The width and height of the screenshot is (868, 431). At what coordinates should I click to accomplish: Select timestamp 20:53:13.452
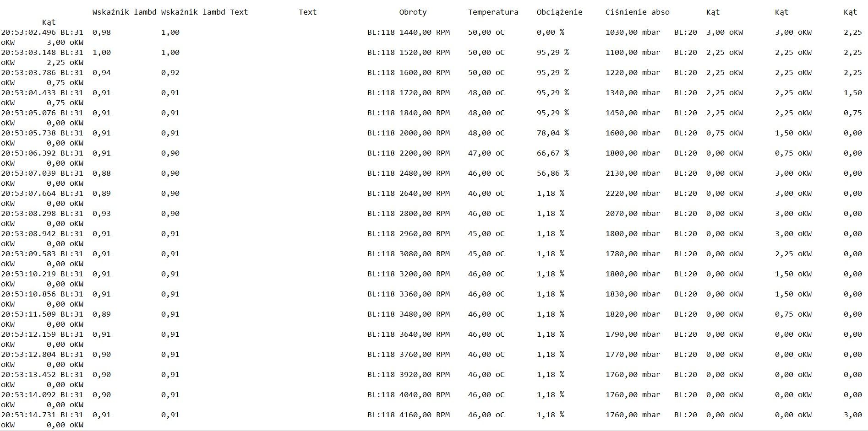click(x=28, y=375)
